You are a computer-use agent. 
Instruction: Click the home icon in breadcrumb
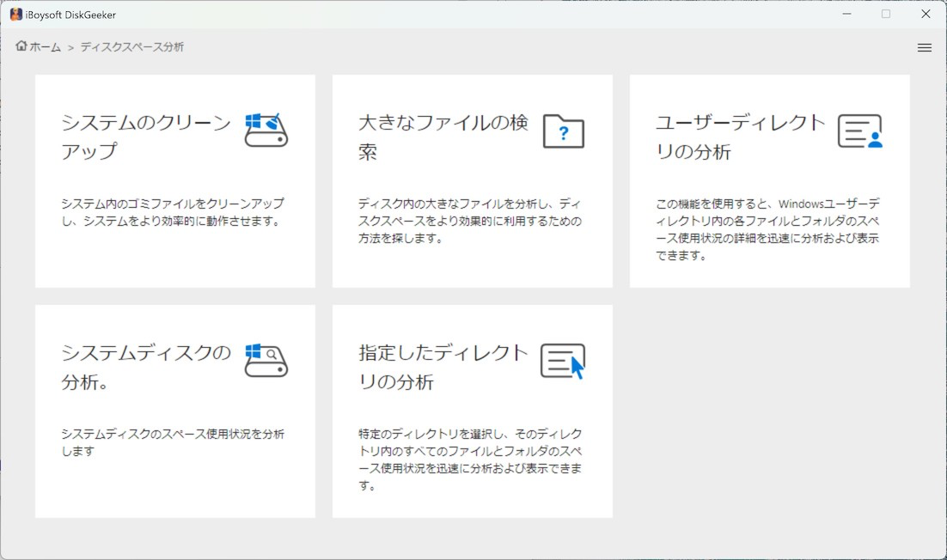21,46
